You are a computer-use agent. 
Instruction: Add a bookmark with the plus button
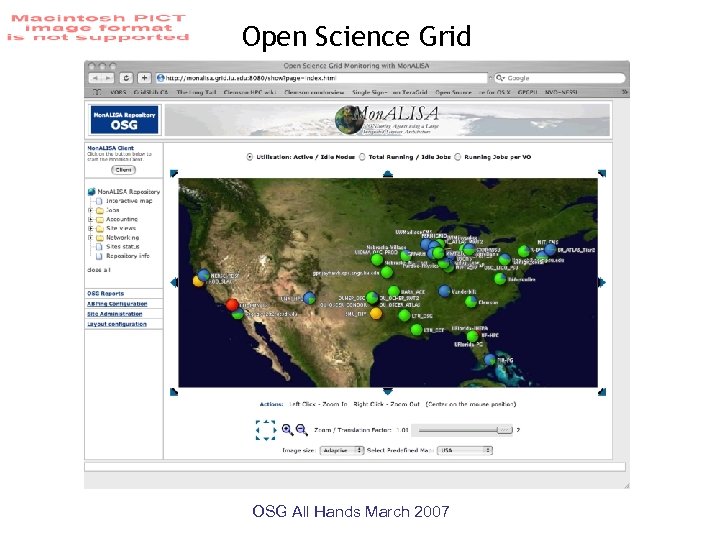click(144, 78)
